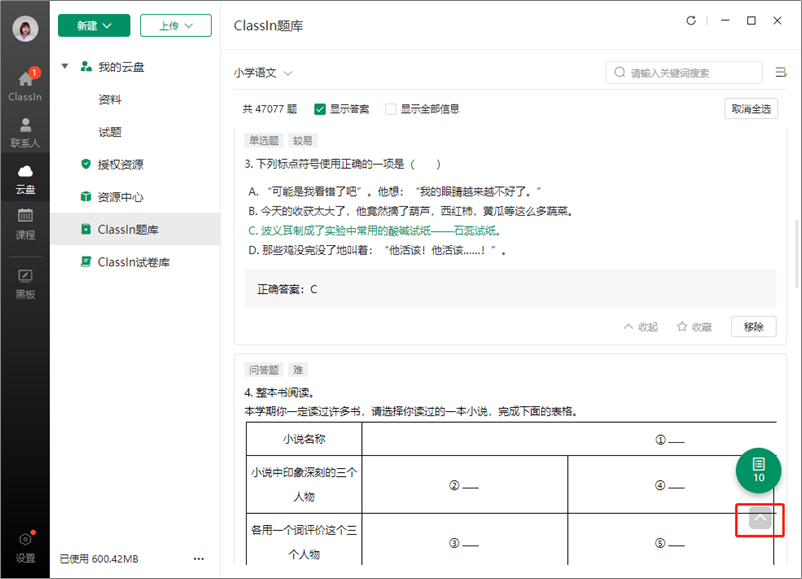Click the back-to-top arrow button
Image resolution: width=802 pixels, height=579 pixels.
760,518
